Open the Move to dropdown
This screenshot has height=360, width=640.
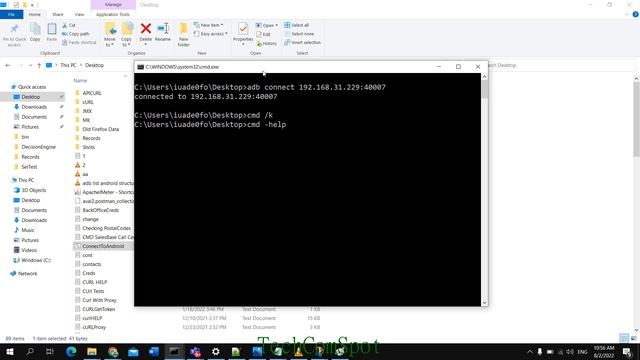110,35
